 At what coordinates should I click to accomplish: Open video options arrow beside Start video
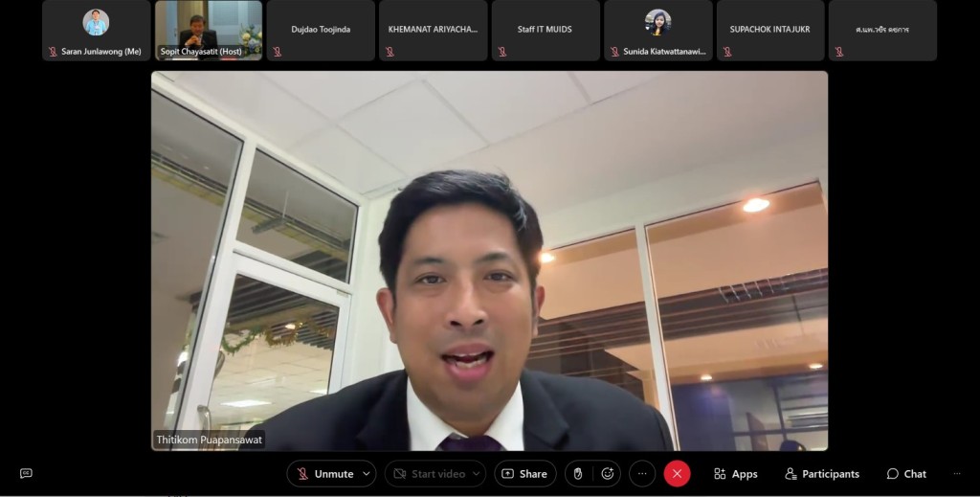(476, 474)
